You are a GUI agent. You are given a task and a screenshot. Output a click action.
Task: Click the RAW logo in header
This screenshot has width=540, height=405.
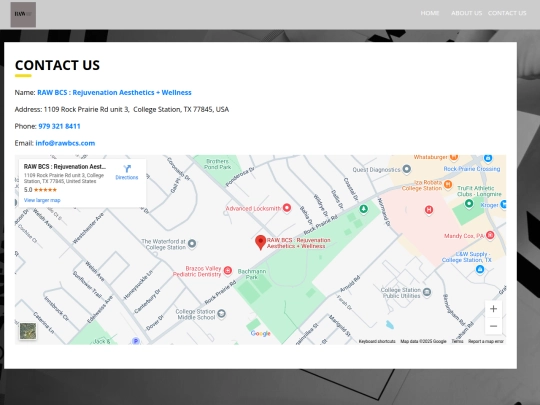pyautogui.click(x=23, y=14)
